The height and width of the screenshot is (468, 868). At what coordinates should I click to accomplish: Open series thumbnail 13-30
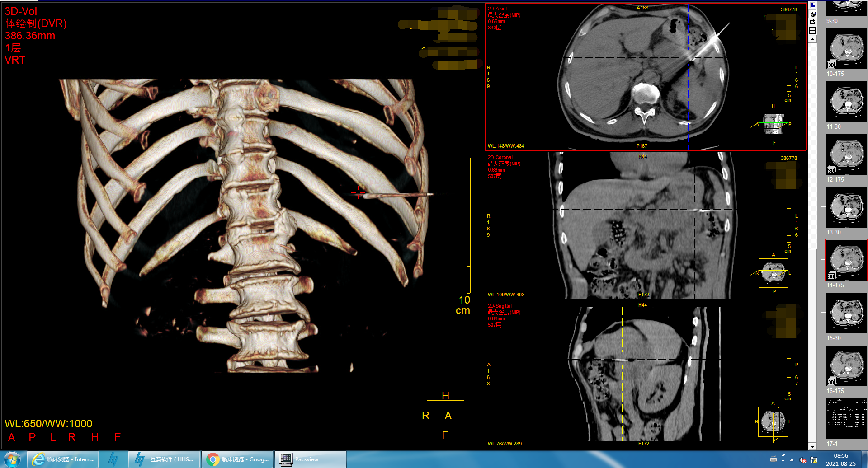[846, 207]
